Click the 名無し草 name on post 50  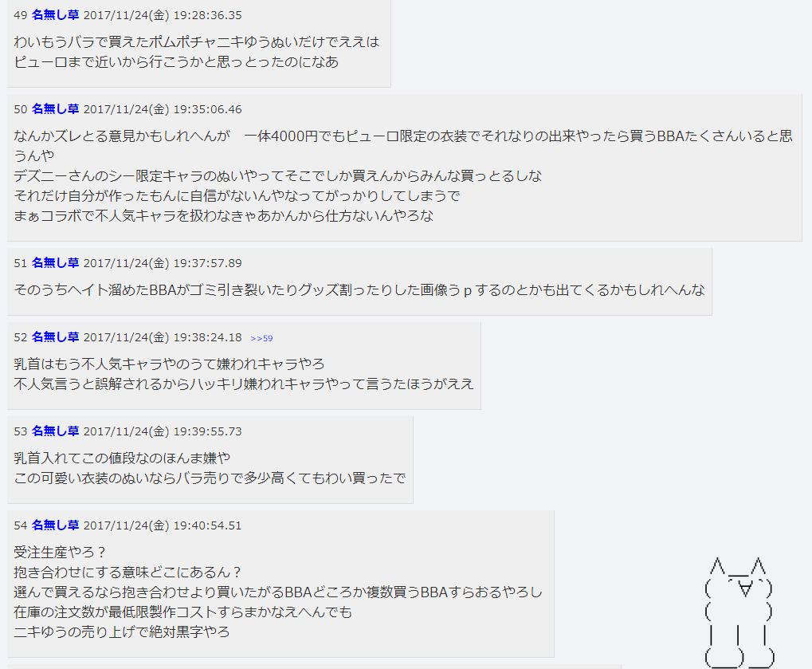(55, 108)
